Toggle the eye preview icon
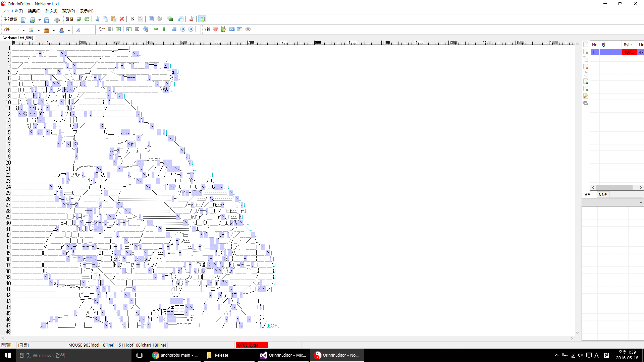644x362 pixels. [x=248, y=29]
